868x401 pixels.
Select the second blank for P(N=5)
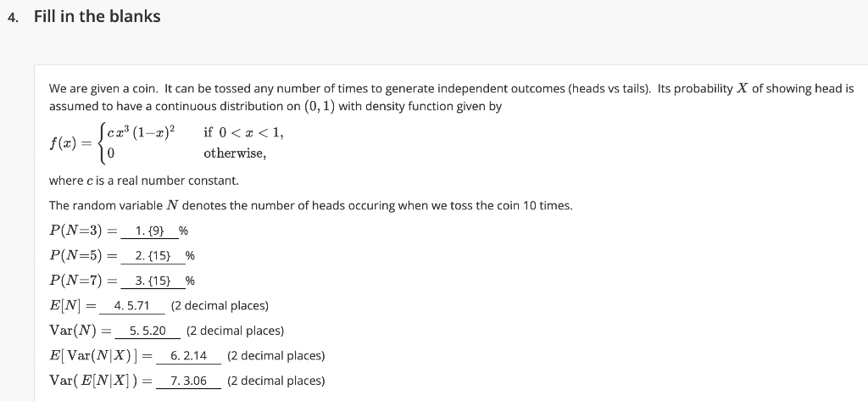pyautogui.click(x=153, y=256)
